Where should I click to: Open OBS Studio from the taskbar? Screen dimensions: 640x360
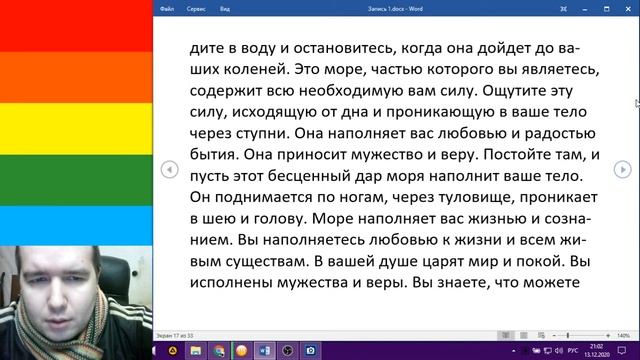[287, 351]
